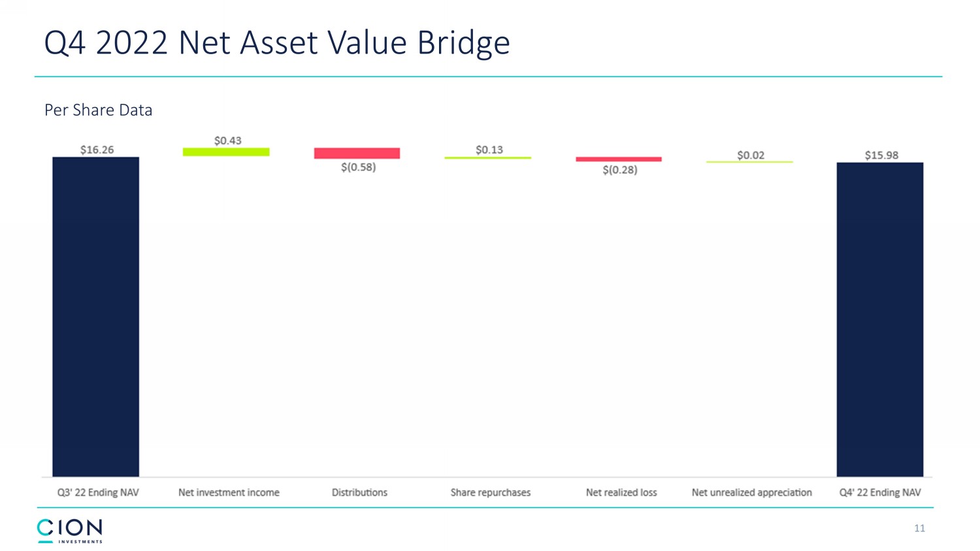This screenshot has width=980, height=551.
Task: Click the Distributions axis label
Action: (x=359, y=492)
